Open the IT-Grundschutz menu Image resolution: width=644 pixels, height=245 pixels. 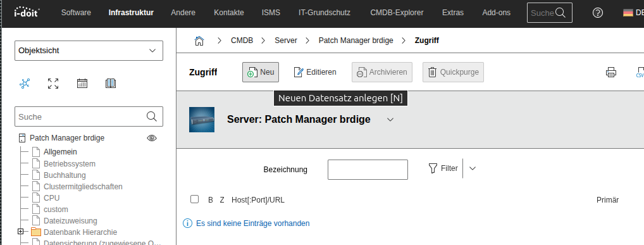[325, 13]
